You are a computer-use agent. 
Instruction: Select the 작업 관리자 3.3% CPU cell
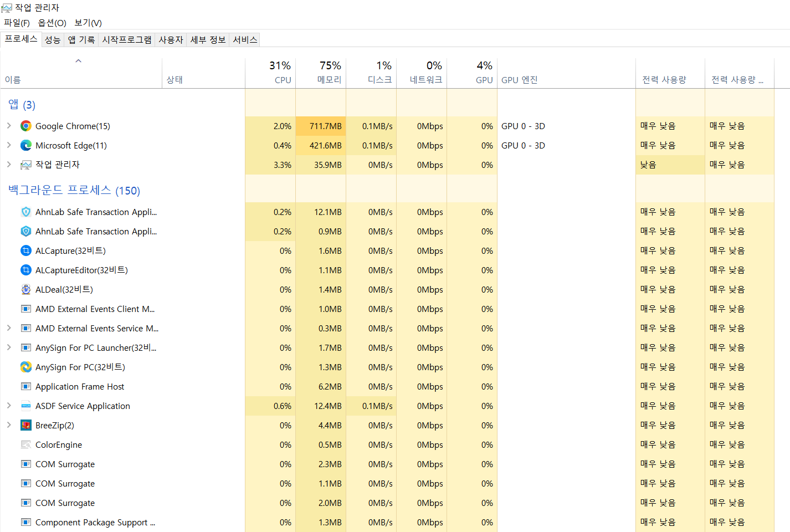click(270, 165)
